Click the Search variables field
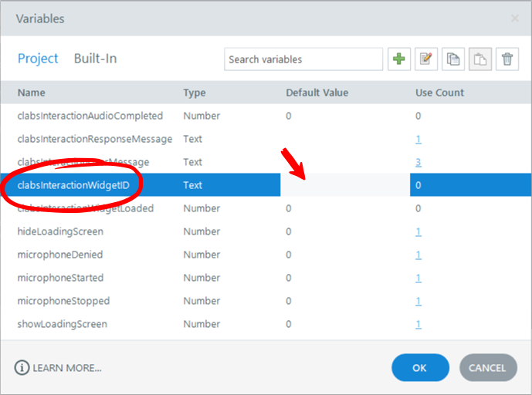 click(303, 59)
